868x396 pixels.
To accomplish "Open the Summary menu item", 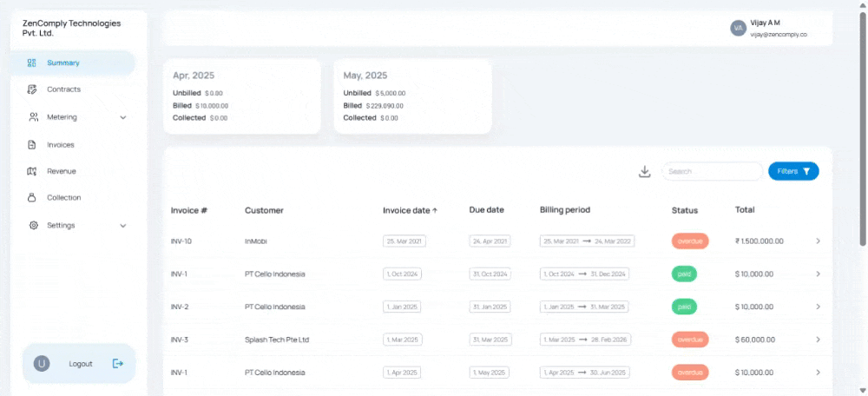I will click(x=73, y=63).
